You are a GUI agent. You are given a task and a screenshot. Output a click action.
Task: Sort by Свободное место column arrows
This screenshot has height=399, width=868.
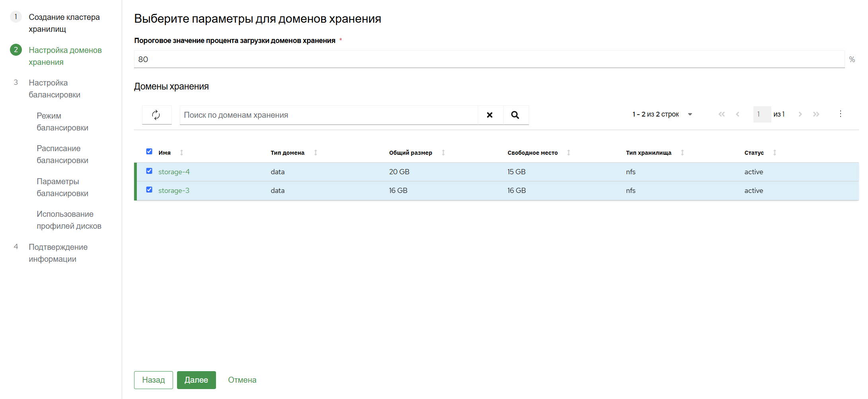tap(568, 152)
